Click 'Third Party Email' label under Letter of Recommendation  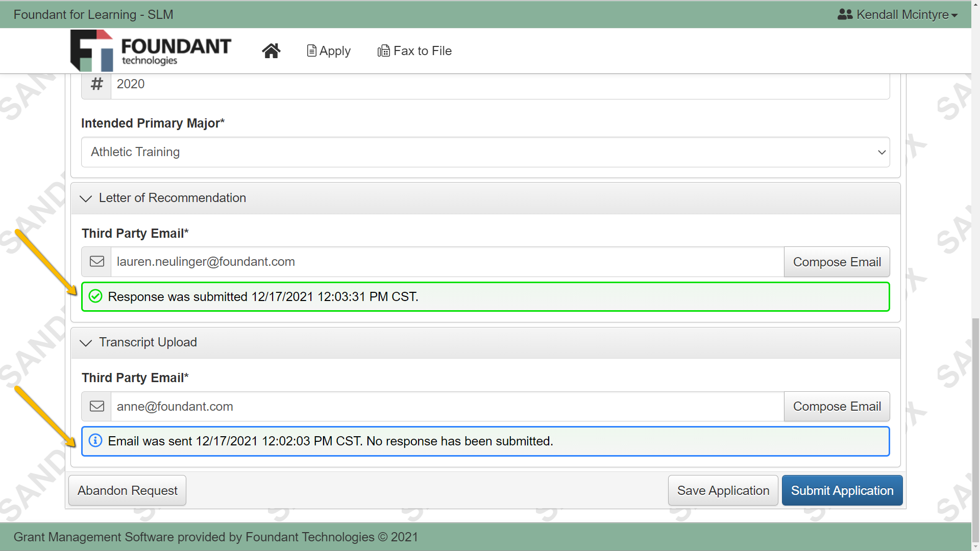[135, 233]
